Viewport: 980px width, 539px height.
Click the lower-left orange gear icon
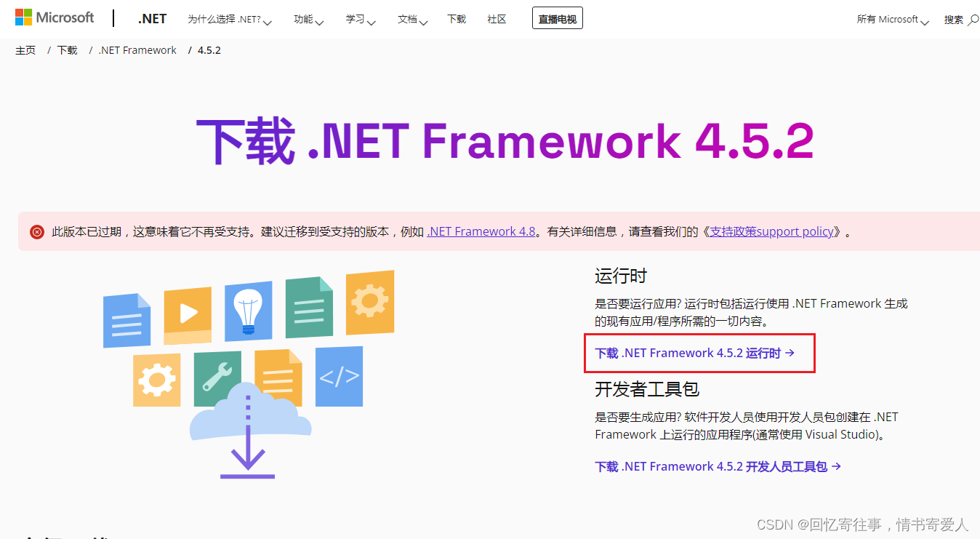pyautogui.click(x=156, y=380)
